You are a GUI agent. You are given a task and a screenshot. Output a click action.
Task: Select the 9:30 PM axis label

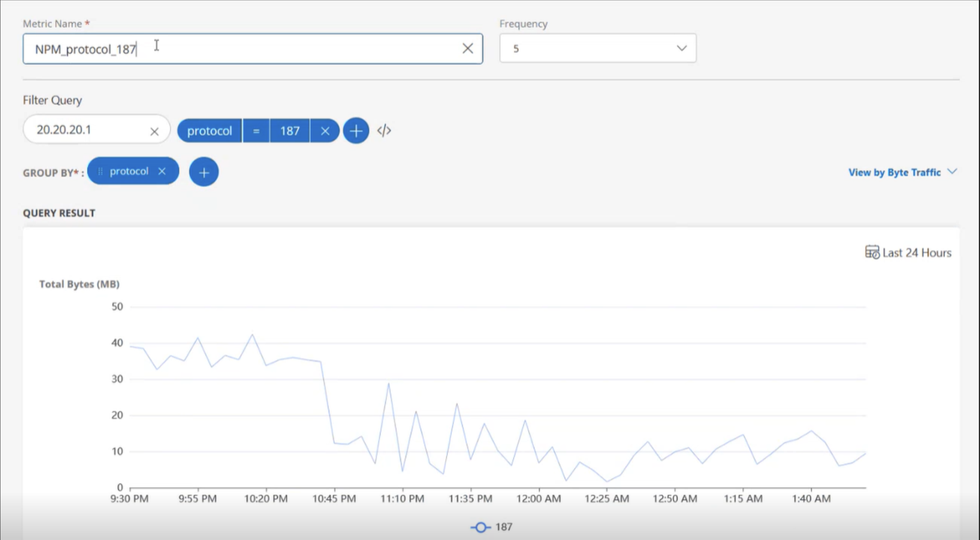coord(129,498)
